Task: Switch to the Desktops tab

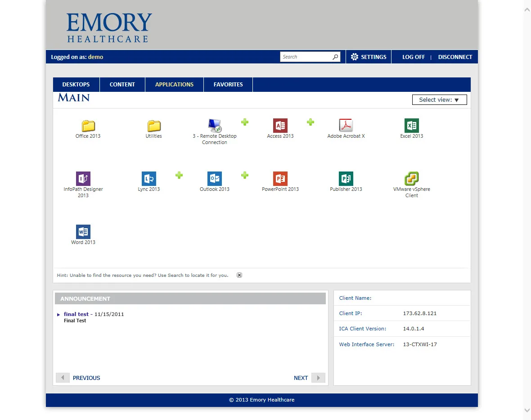Action: [x=76, y=84]
